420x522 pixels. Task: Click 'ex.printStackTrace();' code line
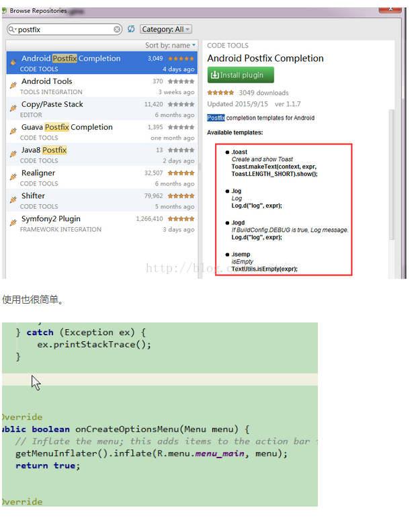[x=94, y=345]
